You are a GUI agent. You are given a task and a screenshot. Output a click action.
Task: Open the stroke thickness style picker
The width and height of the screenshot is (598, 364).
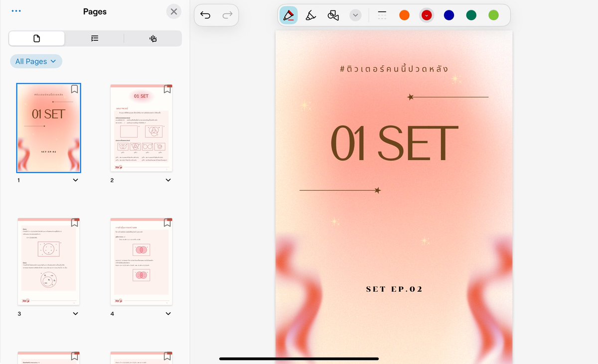coord(382,15)
